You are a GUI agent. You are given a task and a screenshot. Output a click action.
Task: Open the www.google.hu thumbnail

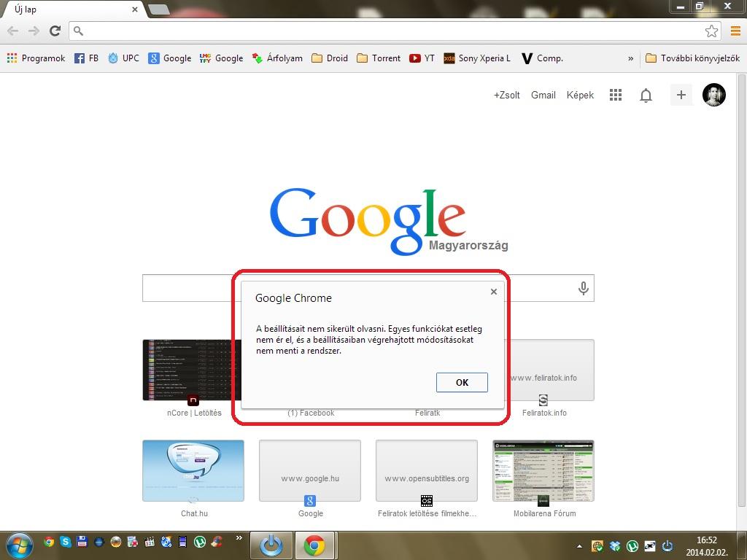pos(310,471)
